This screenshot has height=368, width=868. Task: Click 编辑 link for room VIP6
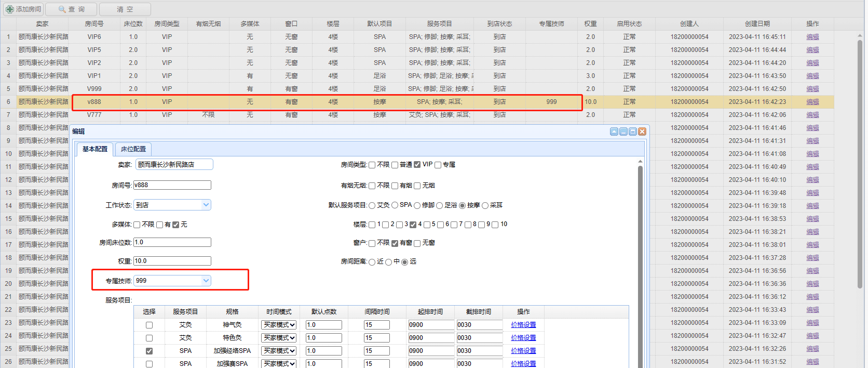coord(812,37)
